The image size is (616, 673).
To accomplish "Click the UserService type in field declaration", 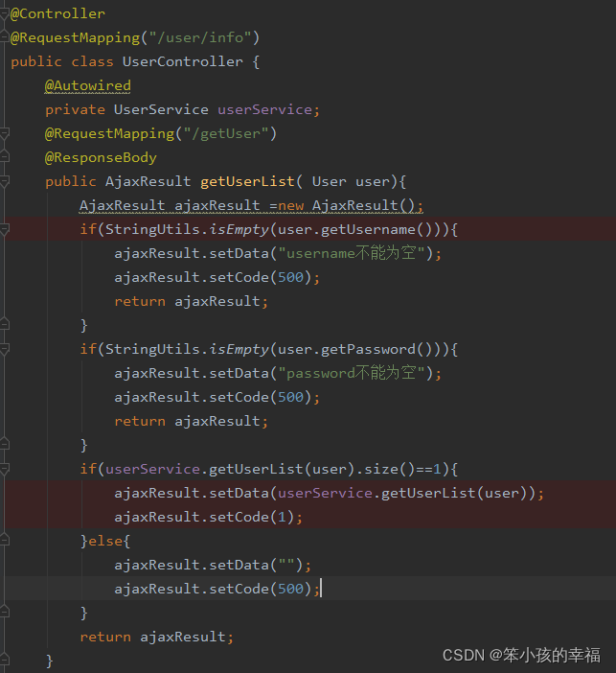I will click(x=161, y=109).
